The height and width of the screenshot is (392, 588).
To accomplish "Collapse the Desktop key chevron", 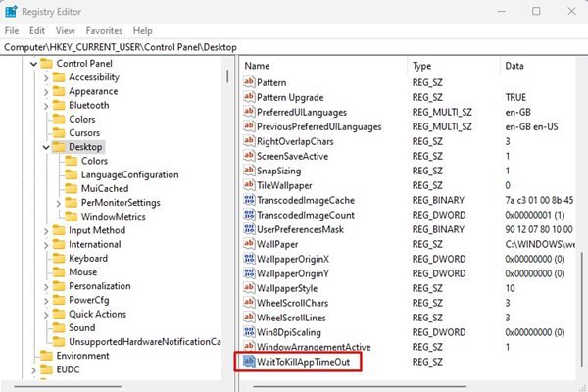I will (x=46, y=147).
